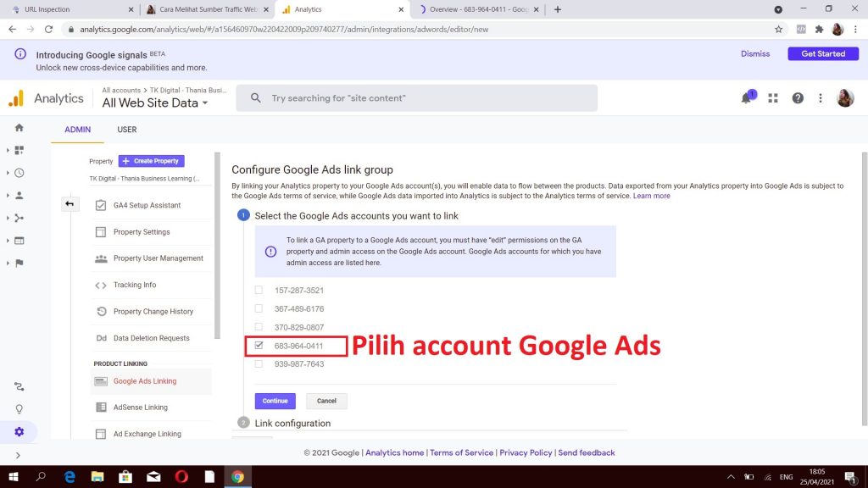
Task: Check the 370-829-0807 account checkbox
Action: pos(259,327)
